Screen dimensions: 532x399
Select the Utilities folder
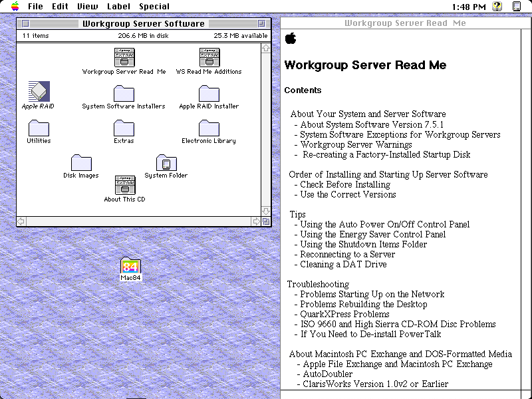pos(39,128)
